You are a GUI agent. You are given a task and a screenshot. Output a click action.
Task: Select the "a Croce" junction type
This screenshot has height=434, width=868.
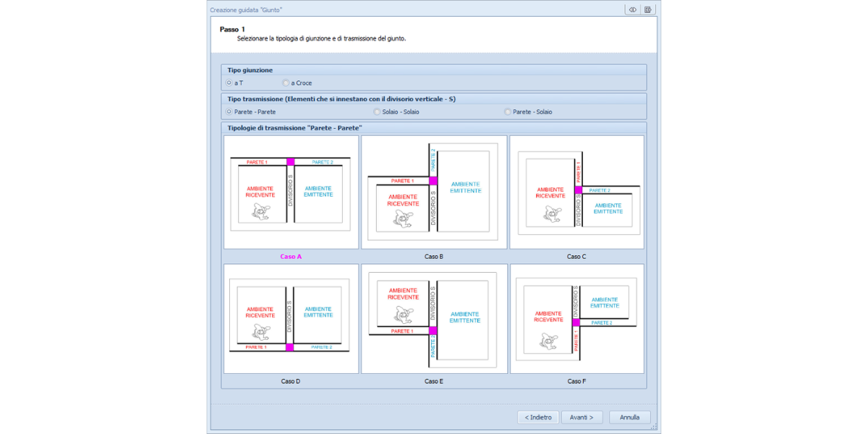(286, 82)
